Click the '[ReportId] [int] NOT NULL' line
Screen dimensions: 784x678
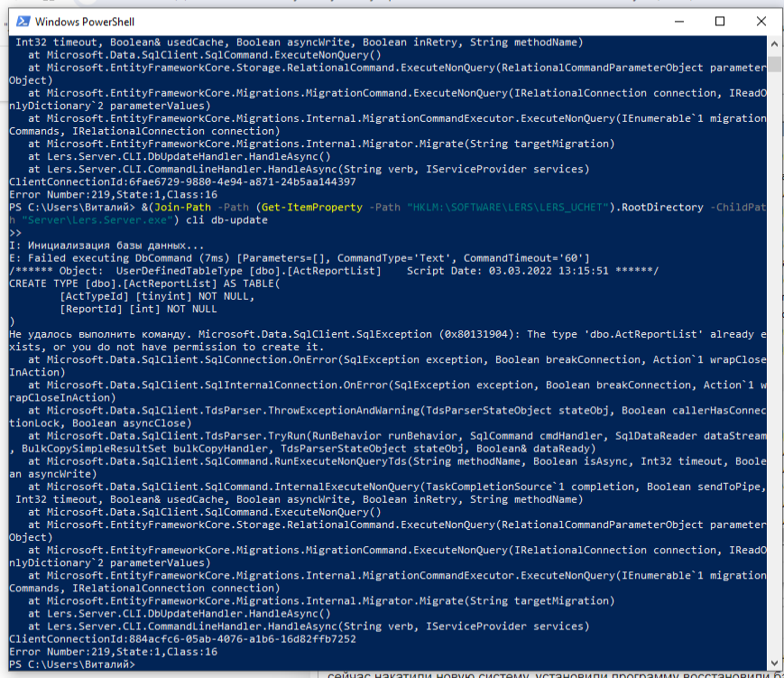[138, 309]
